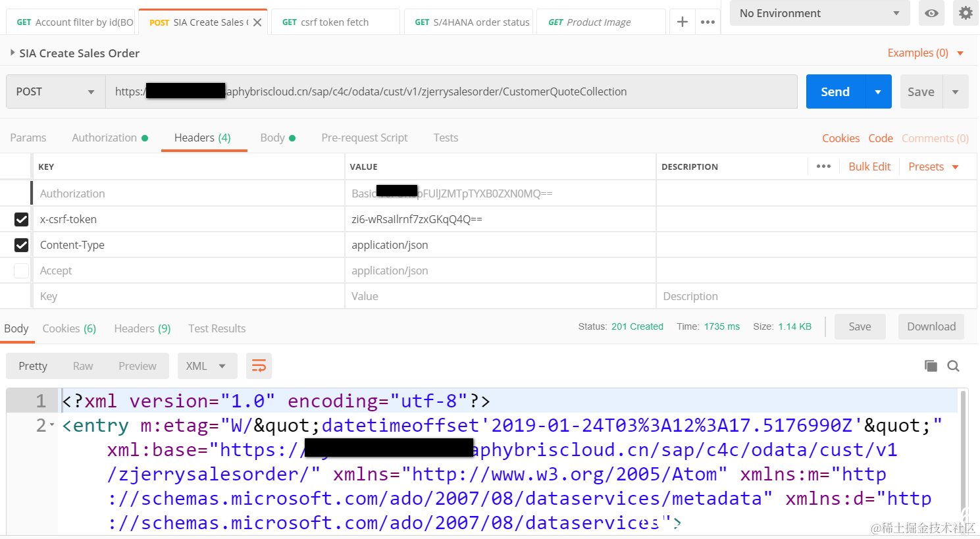Expand SIA Create Sales Order title triangle
The height and width of the screenshot is (539, 980).
click(x=13, y=53)
